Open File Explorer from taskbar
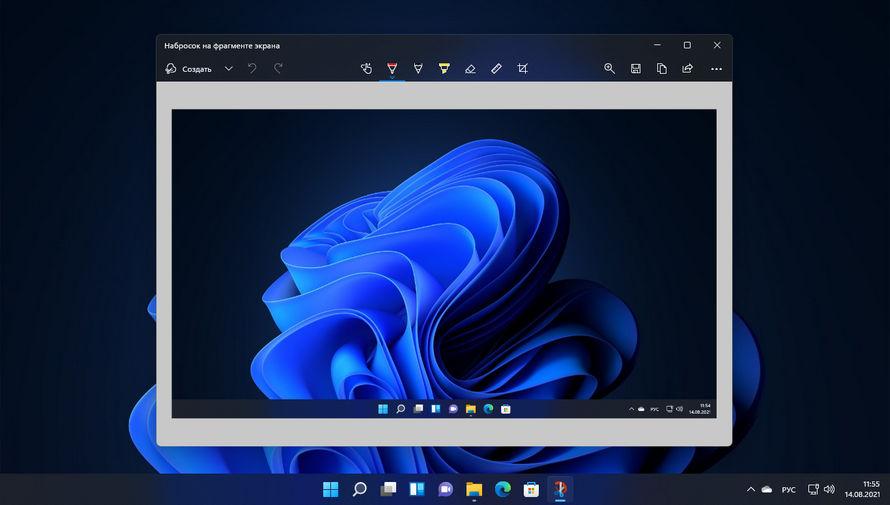Viewport: 890px width, 505px height. pos(474,489)
